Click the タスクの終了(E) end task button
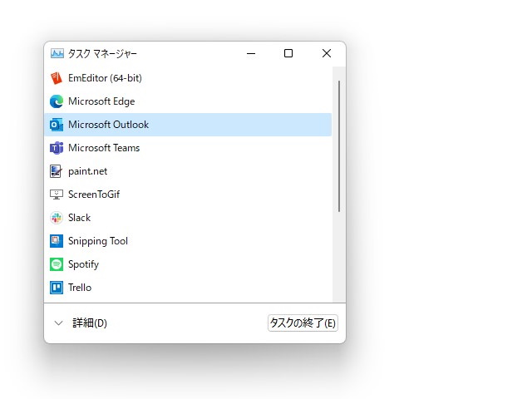532x399 pixels. [x=303, y=323]
